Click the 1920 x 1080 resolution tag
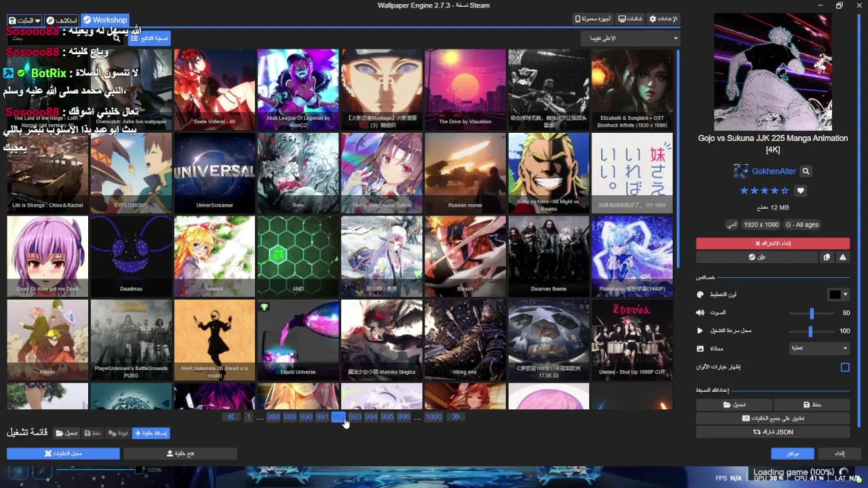The width and height of the screenshot is (868, 488). (761, 224)
